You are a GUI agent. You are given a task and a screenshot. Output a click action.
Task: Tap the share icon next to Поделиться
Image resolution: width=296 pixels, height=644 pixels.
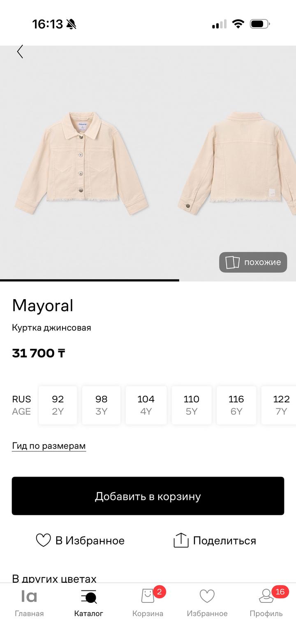click(181, 540)
